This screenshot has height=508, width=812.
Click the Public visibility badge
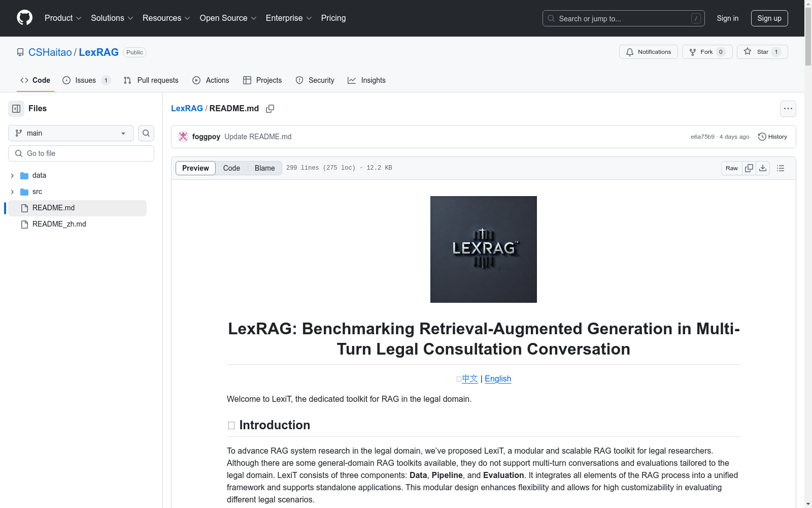[x=134, y=52]
